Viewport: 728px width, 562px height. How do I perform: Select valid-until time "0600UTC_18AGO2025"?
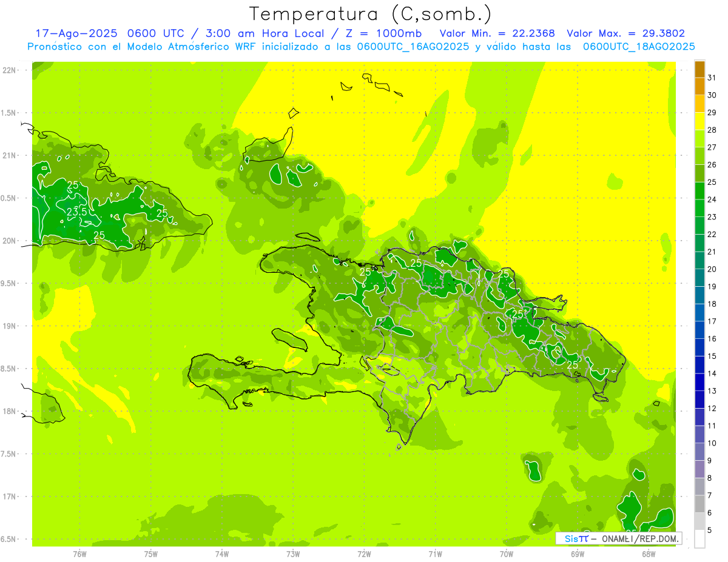point(639,47)
